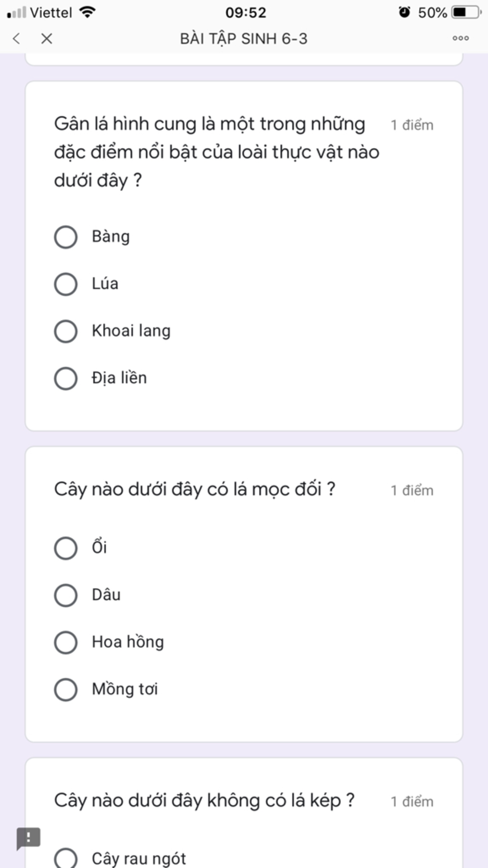
Task: Tap the back arrow icon
Action: pyautogui.click(x=17, y=39)
